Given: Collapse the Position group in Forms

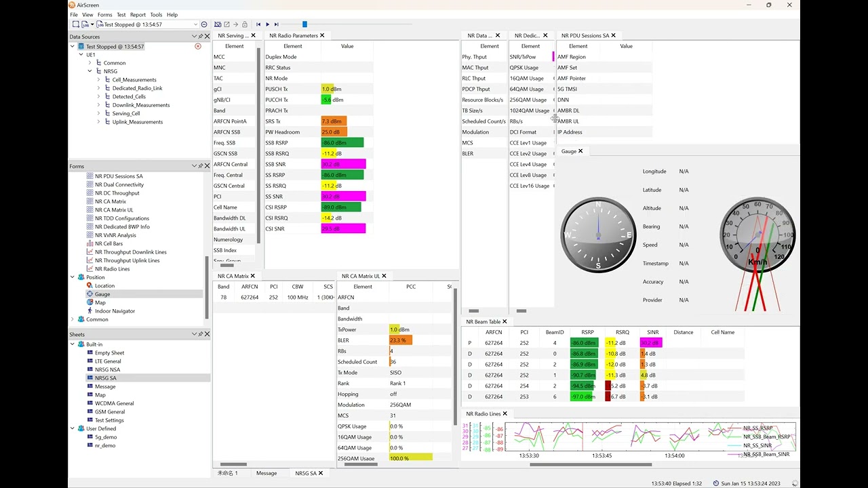Looking at the screenshot, I should pos(73,277).
